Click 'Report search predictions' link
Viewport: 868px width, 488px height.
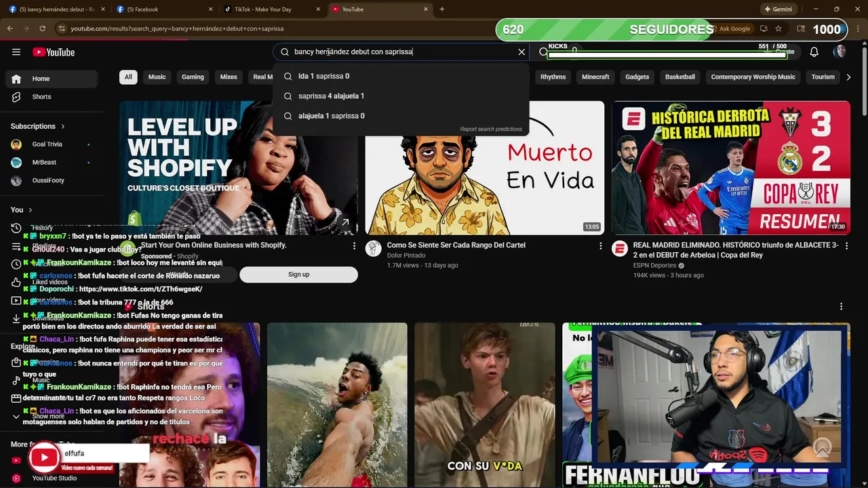(491, 129)
